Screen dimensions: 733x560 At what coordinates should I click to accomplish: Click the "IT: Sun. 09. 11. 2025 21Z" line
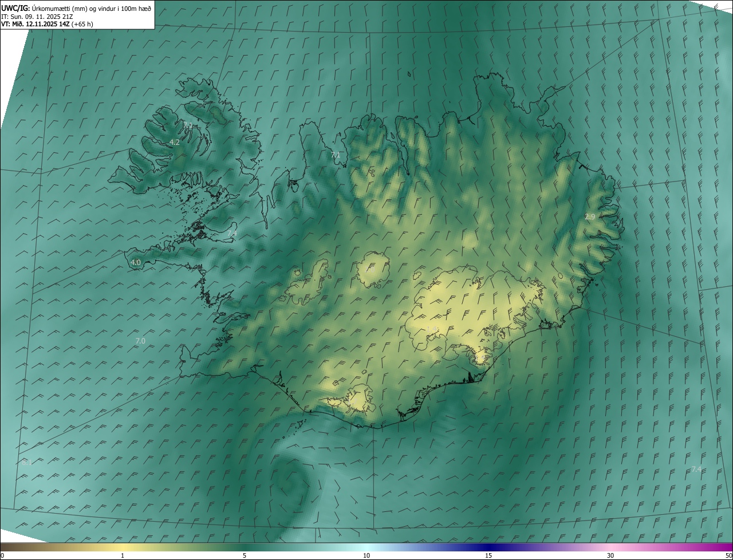coord(36,16)
